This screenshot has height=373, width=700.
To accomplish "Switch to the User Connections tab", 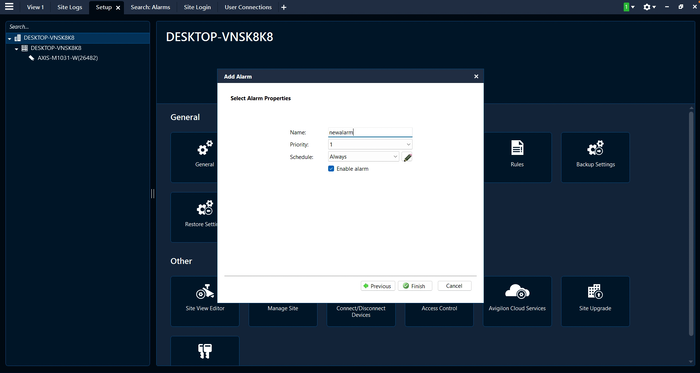I will pos(248,7).
